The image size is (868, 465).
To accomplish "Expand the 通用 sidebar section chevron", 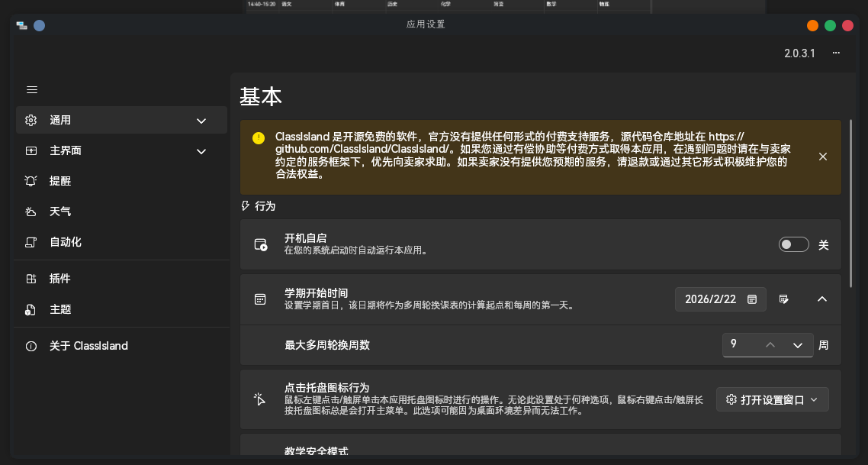I will tap(201, 121).
